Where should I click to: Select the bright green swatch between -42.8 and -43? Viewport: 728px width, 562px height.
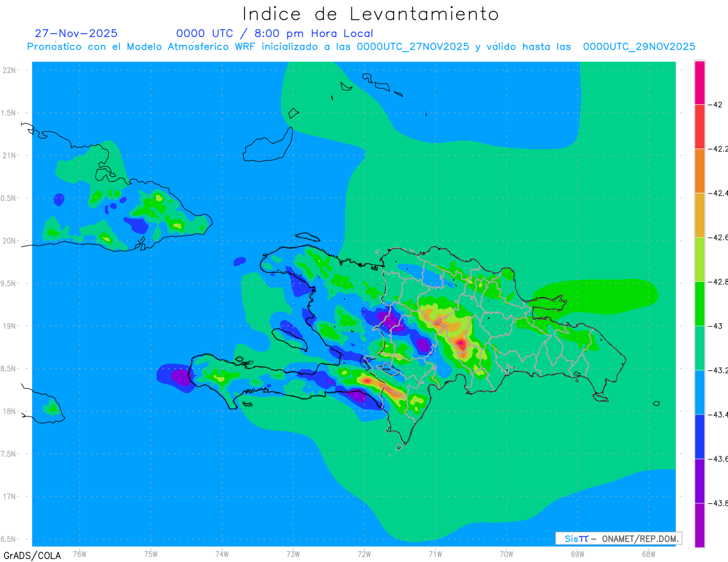699,303
